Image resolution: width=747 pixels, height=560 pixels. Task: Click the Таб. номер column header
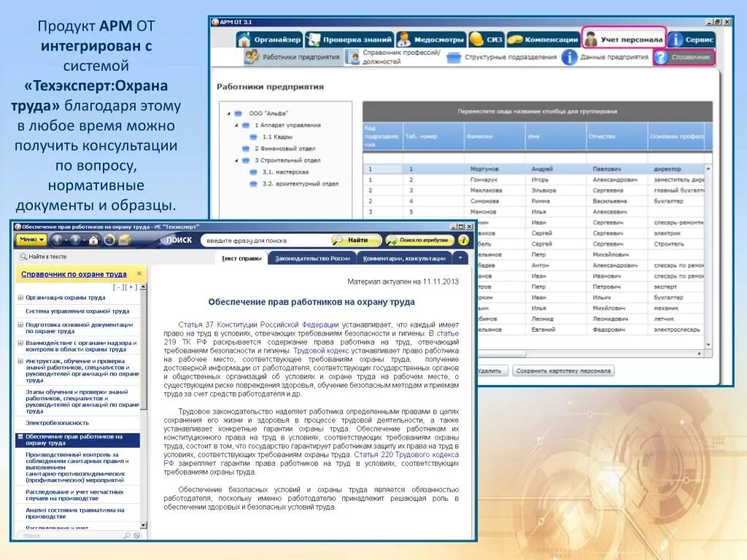tap(433, 136)
